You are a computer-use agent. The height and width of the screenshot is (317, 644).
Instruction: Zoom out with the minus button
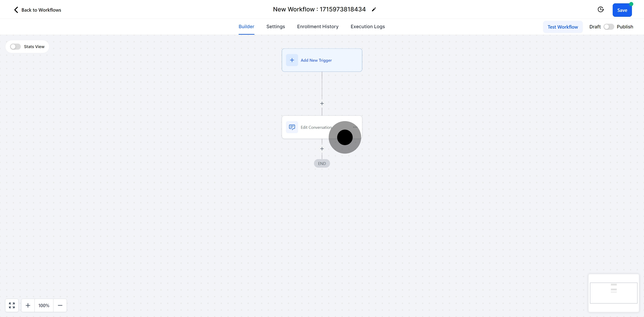[60, 305]
